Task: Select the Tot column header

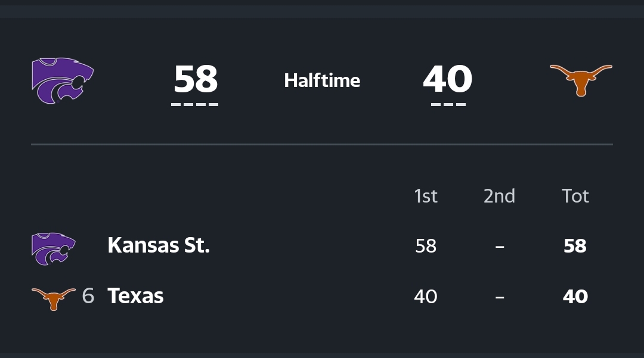Action: 575,196
